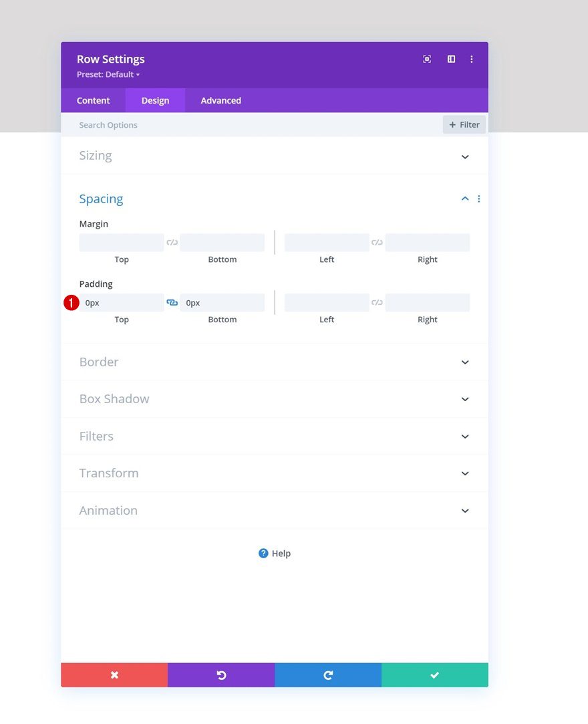
Task: Save changes with the green checkmark
Action: pyautogui.click(x=435, y=675)
